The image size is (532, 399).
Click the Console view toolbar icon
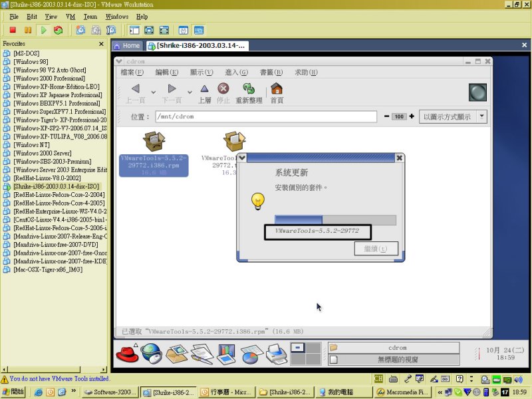(199, 30)
